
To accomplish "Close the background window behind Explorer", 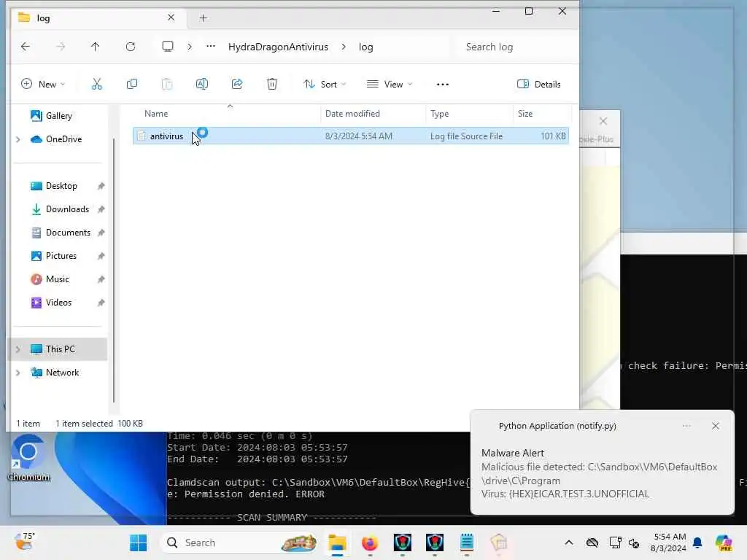I will [603, 121].
